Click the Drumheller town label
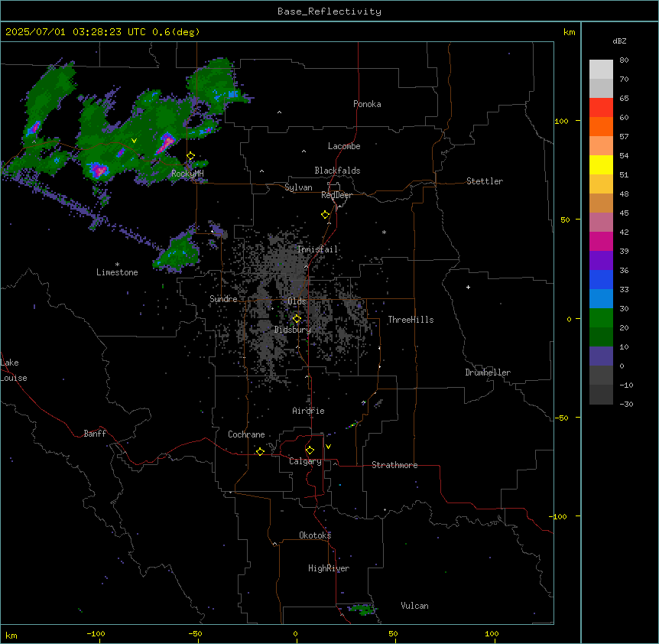The image size is (659, 644). pyautogui.click(x=488, y=372)
